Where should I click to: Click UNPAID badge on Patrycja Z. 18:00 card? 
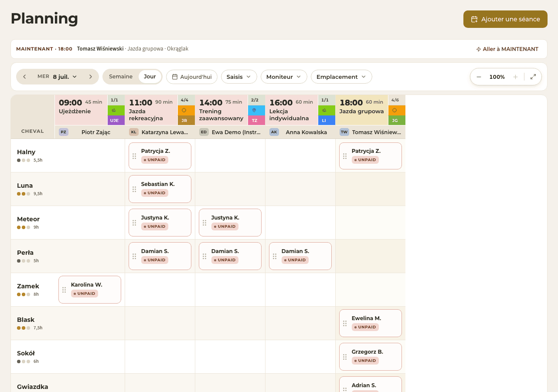tap(365, 160)
